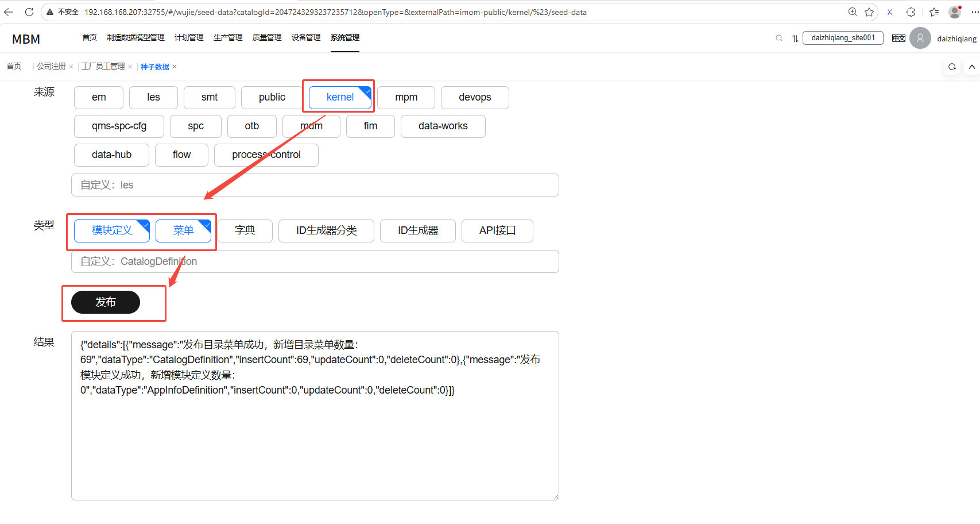This screenshot has height=524, width=980.
Task: Toggle public source option
Action: click(272, 97)
